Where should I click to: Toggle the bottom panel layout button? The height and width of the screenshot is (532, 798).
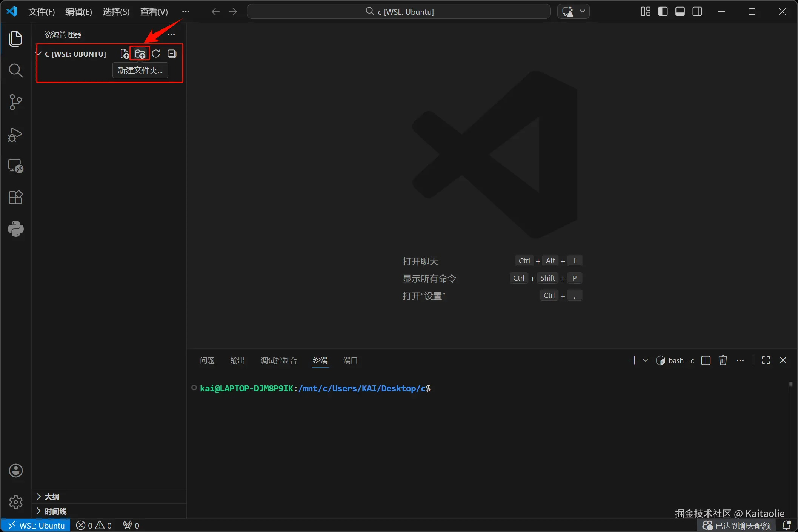pos(680,12)
